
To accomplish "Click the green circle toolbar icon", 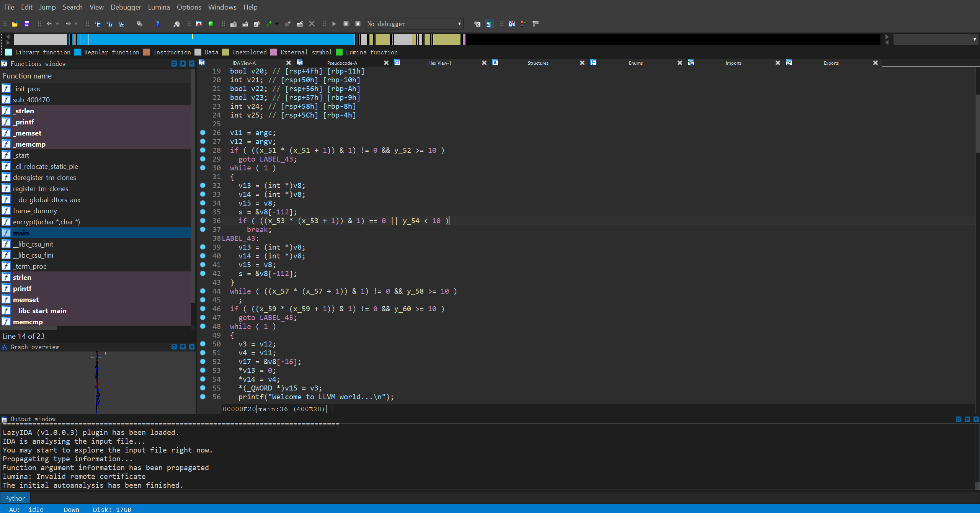I will [211, 24].
